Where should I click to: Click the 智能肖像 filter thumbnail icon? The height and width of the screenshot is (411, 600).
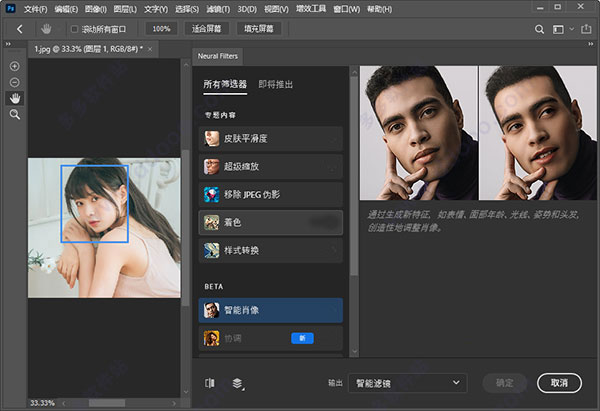coord(212,310)
